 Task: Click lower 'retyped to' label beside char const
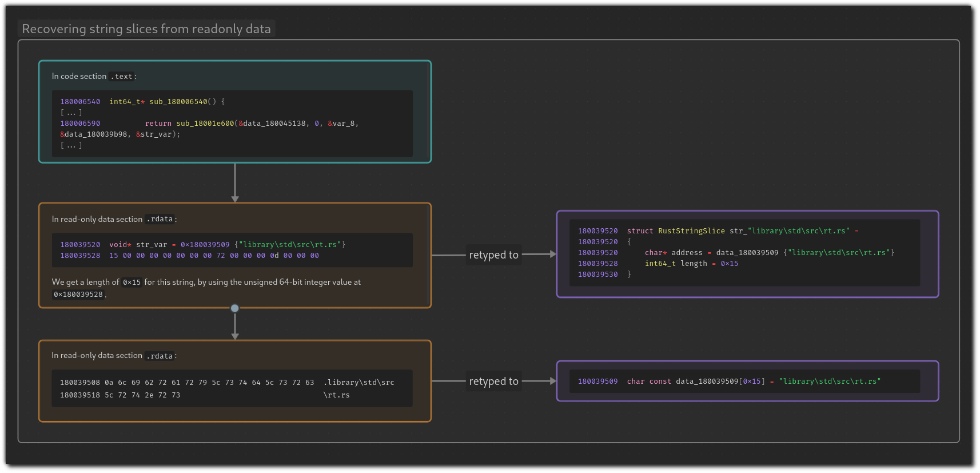pos(493,381)
